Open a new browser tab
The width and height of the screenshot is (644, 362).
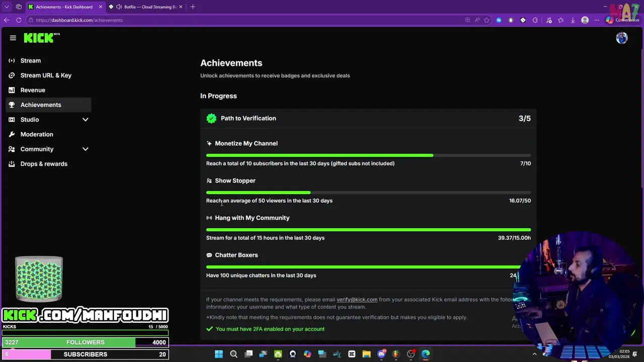point(193,7)
